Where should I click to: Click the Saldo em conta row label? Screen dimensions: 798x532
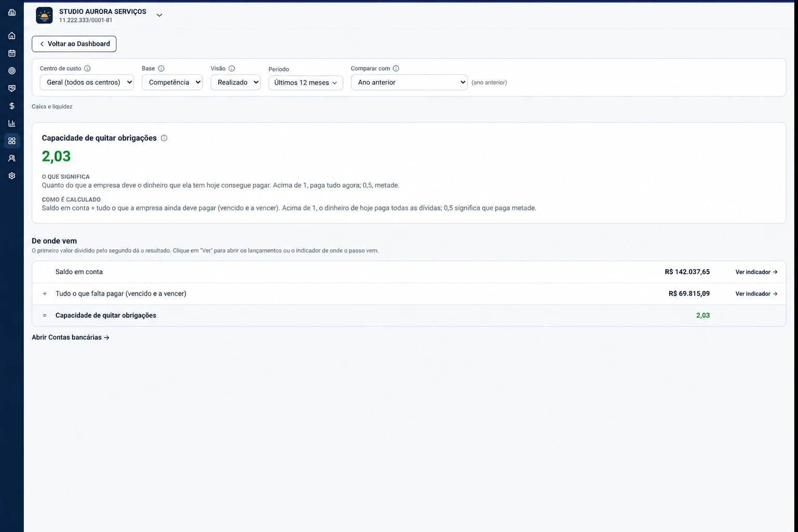[79, 272]
